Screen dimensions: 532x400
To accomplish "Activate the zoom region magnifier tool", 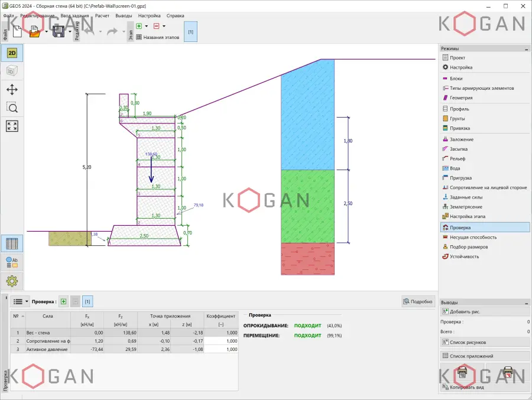I will tap(12, 108).
